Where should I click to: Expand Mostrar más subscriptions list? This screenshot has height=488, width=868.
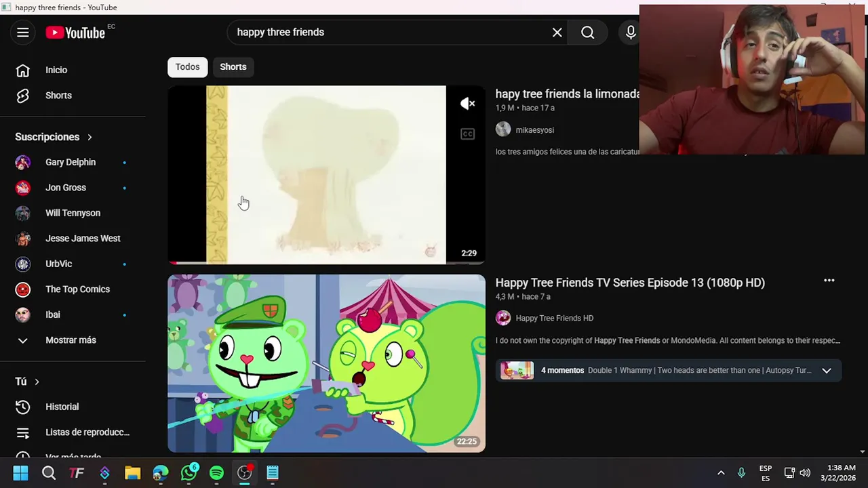[x=73, y=340]
